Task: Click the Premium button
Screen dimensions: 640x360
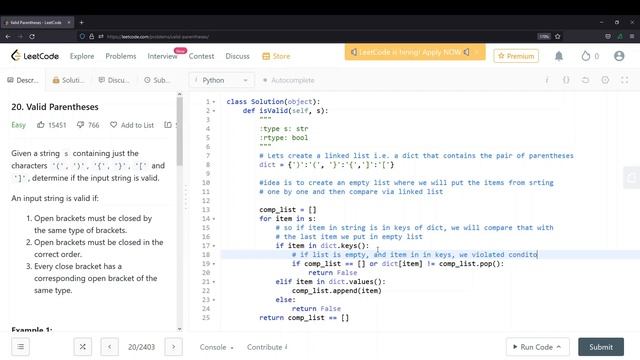Action: pyautogui.click(x=516, y=56)
